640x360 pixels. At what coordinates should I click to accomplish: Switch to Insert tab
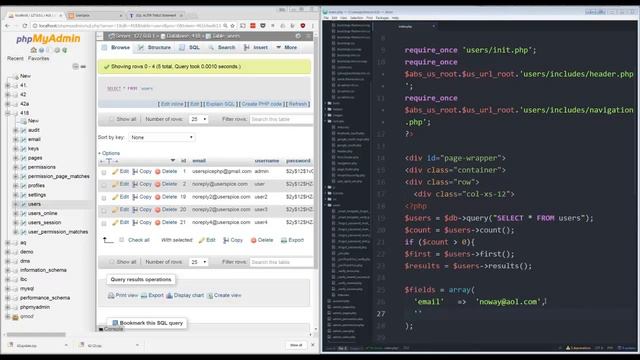click(256, 48)
